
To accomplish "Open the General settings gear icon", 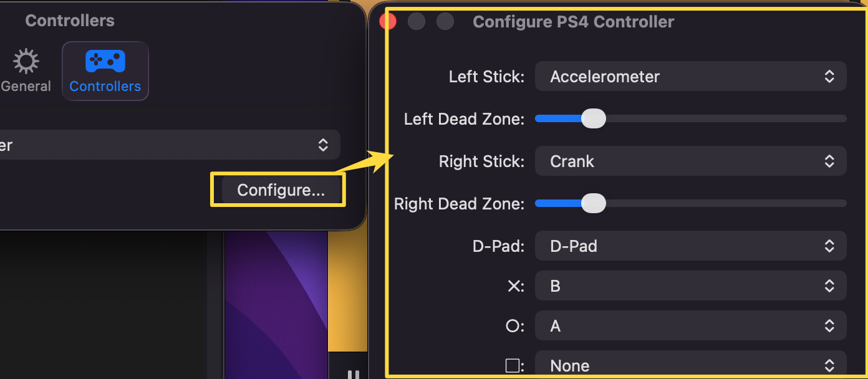I will [x=25, y=61].
